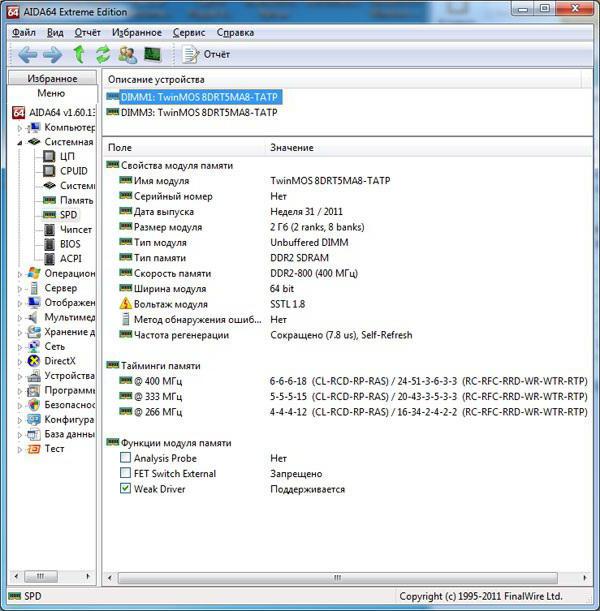
Task: Open the BIOS tree item
Action: 62,244
